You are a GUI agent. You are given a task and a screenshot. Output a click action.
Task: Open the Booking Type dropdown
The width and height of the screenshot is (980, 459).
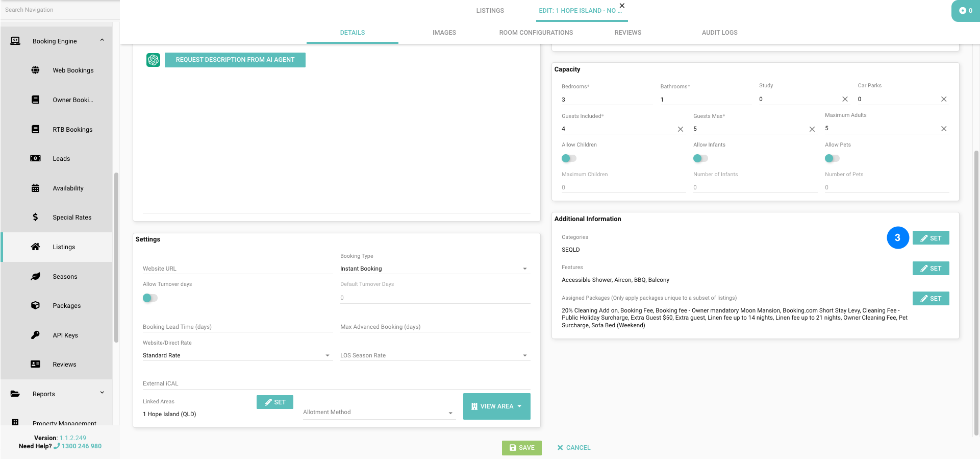coord(435,269)
